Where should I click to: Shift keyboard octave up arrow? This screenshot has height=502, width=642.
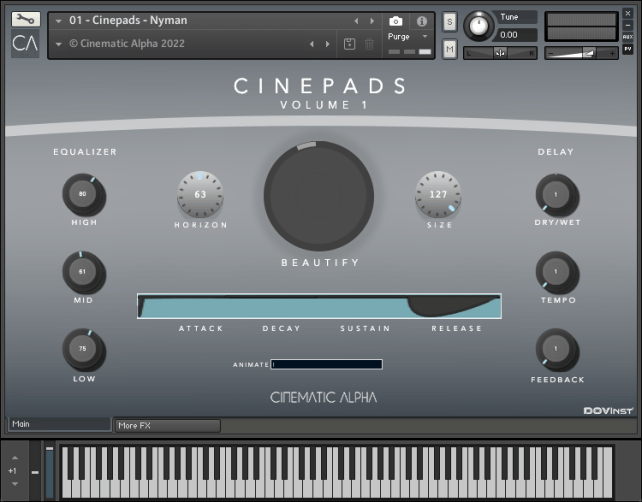[15, 458]
